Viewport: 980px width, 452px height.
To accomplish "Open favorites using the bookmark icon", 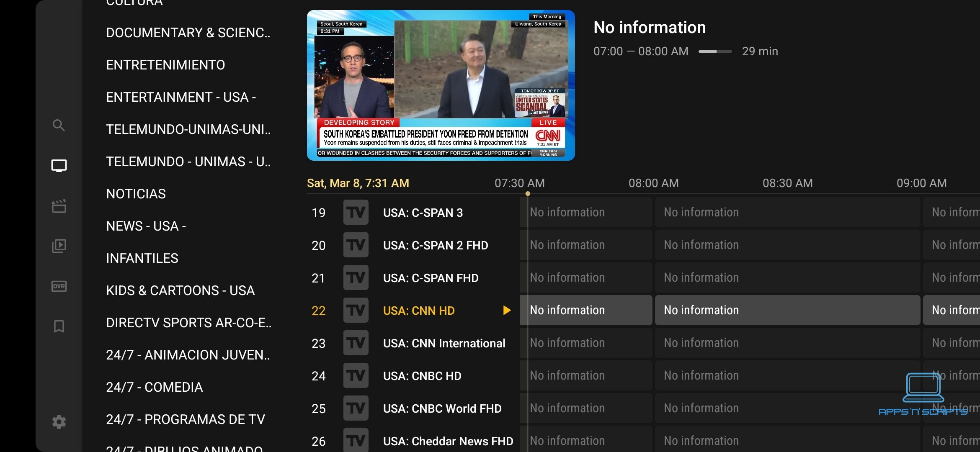I will [59, 326].
